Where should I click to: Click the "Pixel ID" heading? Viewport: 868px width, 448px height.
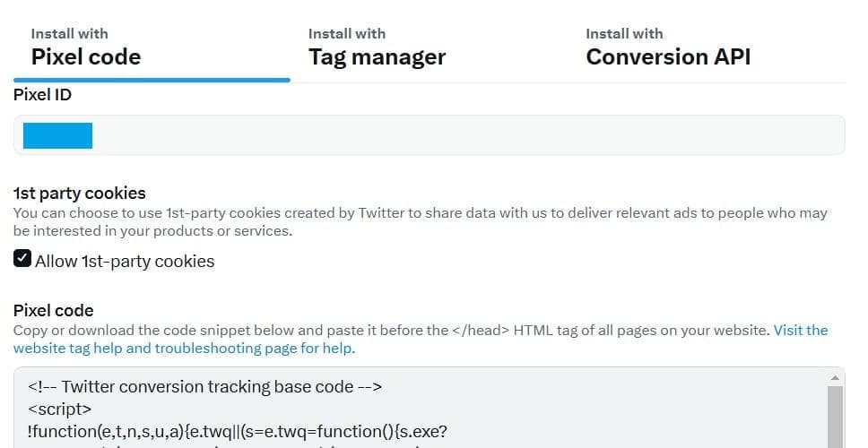tap(42, 94)
